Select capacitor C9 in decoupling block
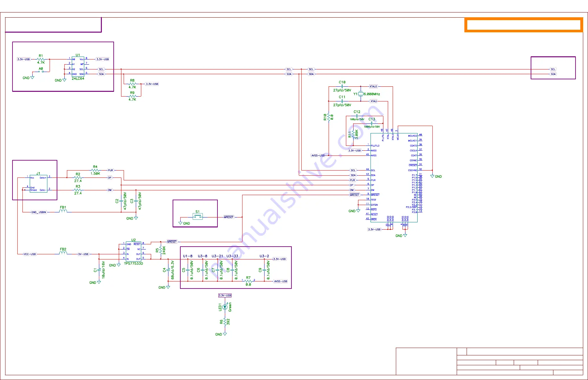588x380 pixels. tap(264, 270)
